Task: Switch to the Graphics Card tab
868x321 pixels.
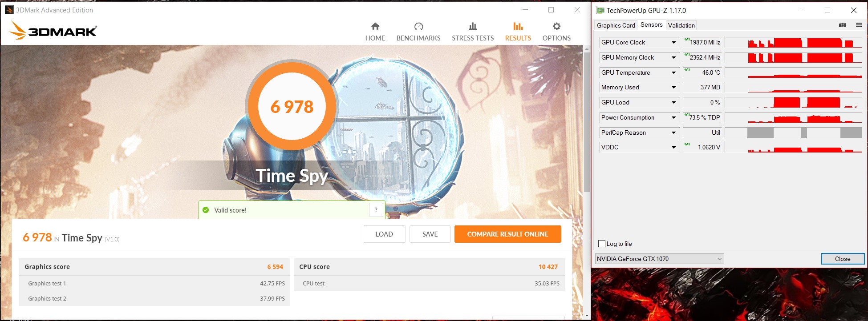Action: [x=616, y=25]
